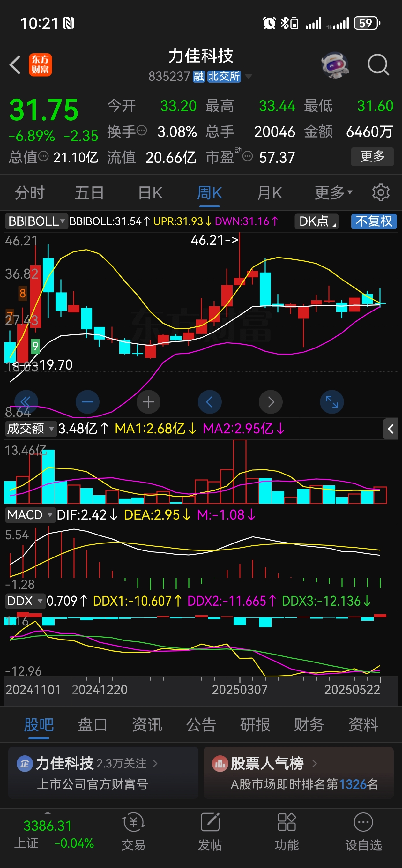Image resolution: width=402 pixels, height=868 pixels.
Task: Tap the 市盈 info icon
Action: (x=248, y=156)
